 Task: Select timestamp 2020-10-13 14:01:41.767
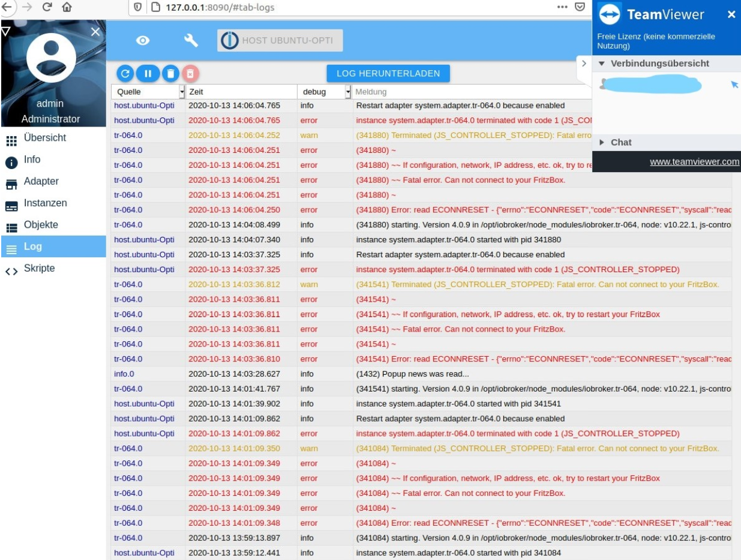pos(234,389)
